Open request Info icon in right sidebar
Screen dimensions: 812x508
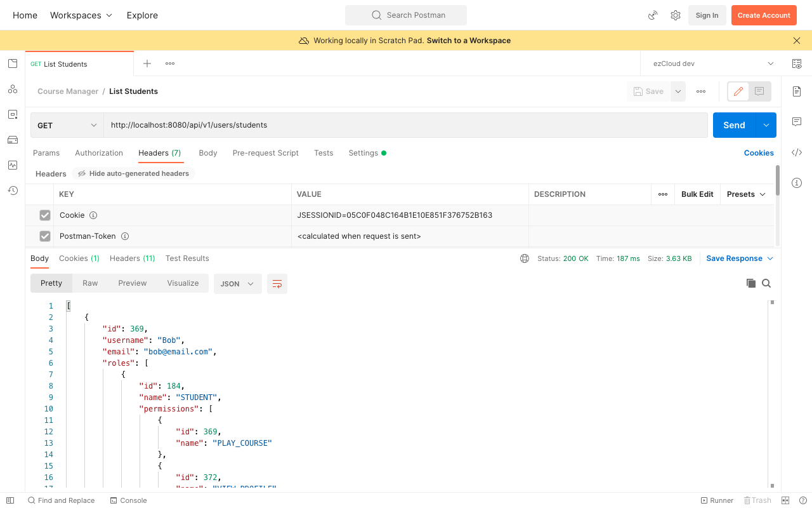point(797,183)
